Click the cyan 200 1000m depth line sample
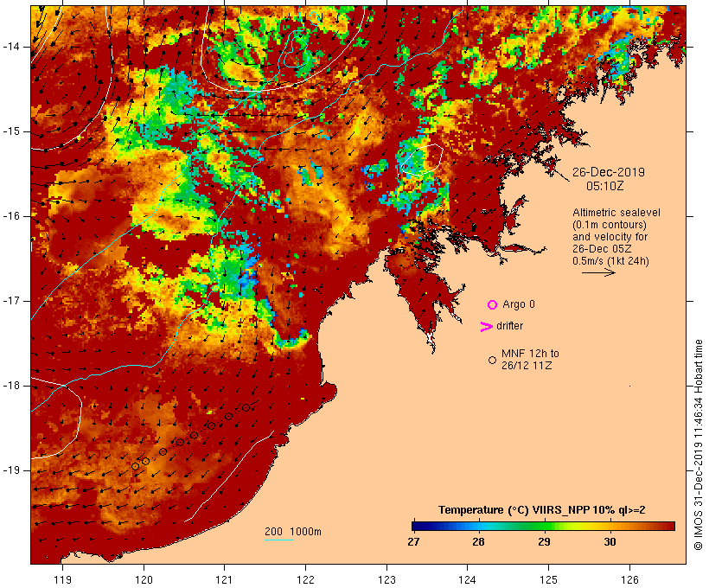The width and height of the screenshot is (709, 588). click(279, 540)
